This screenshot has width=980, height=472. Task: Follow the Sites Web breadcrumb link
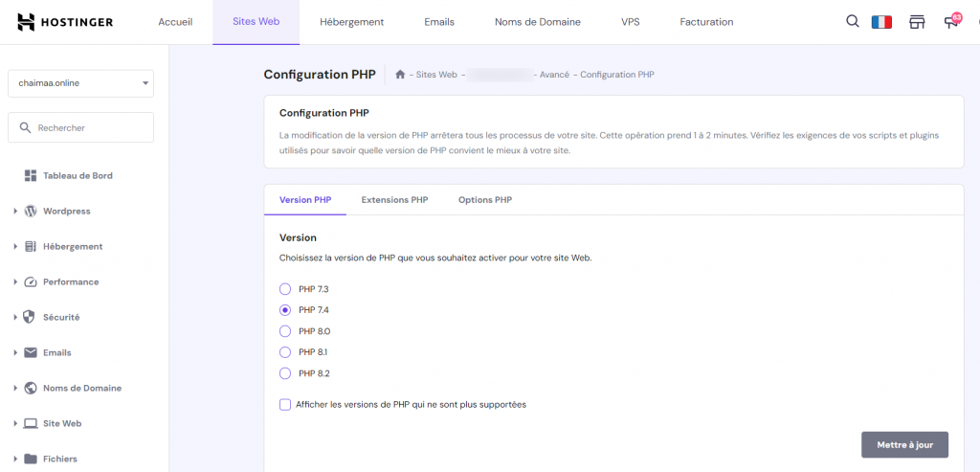tap(436, 75)
